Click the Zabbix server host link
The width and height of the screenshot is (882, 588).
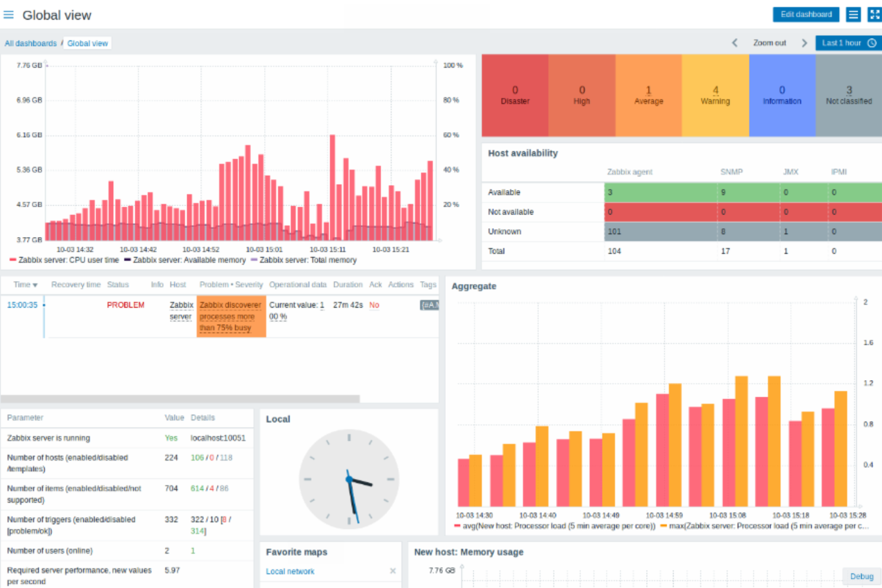(181, 310)
